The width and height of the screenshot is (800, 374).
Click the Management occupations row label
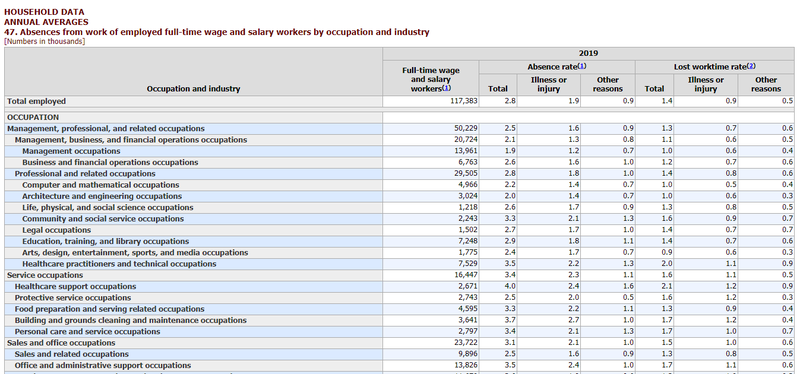[71, 151]
